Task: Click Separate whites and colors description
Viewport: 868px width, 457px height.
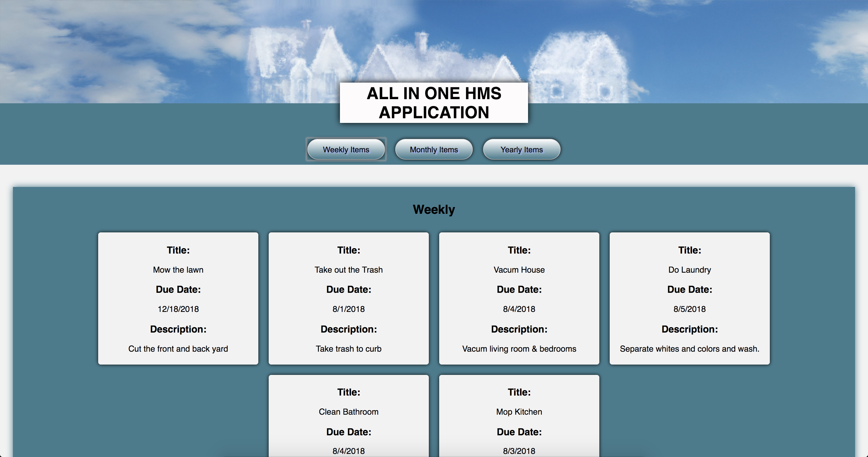Action: 689,349
